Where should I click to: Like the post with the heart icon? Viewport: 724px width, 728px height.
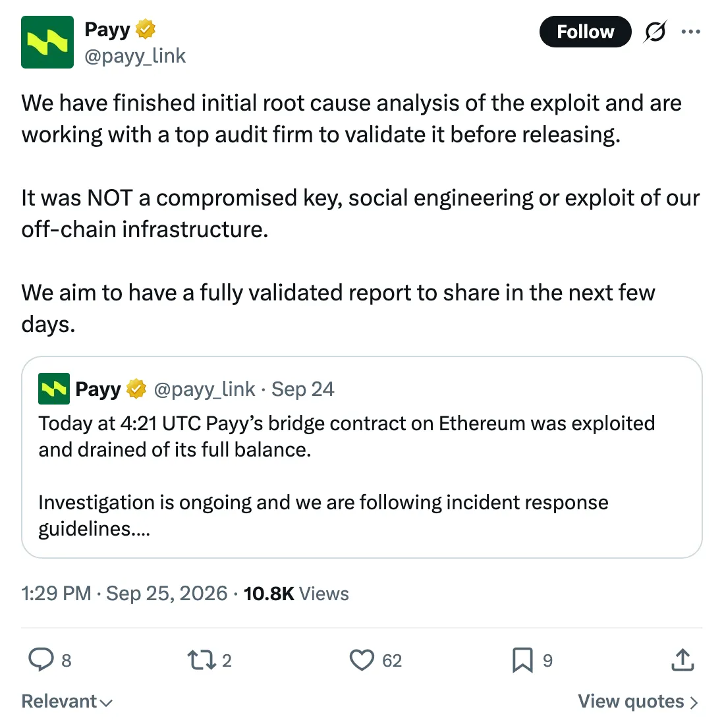coord(362,659)
